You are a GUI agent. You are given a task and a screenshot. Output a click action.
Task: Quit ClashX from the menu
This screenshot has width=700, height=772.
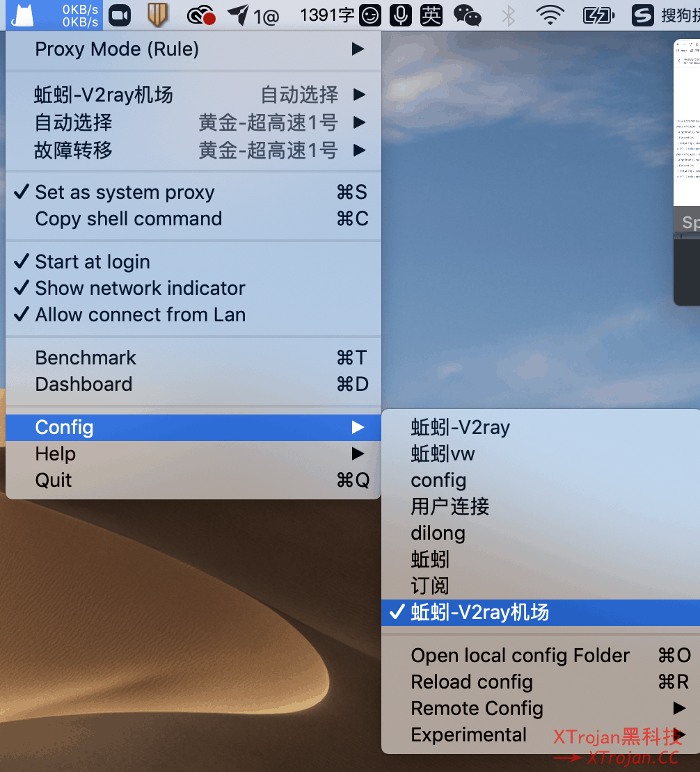pyautogui.click(x=193, y=480)
